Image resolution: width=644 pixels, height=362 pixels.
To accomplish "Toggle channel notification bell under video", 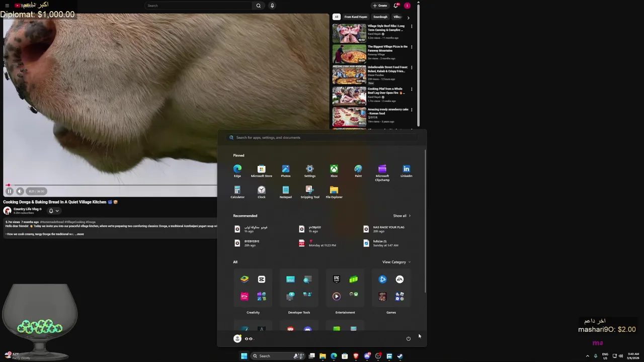I will coord(51,211).
